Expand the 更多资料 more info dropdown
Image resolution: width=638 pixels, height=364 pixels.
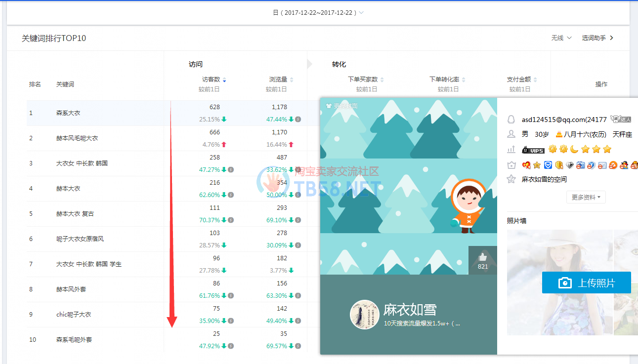click(586, 197)
